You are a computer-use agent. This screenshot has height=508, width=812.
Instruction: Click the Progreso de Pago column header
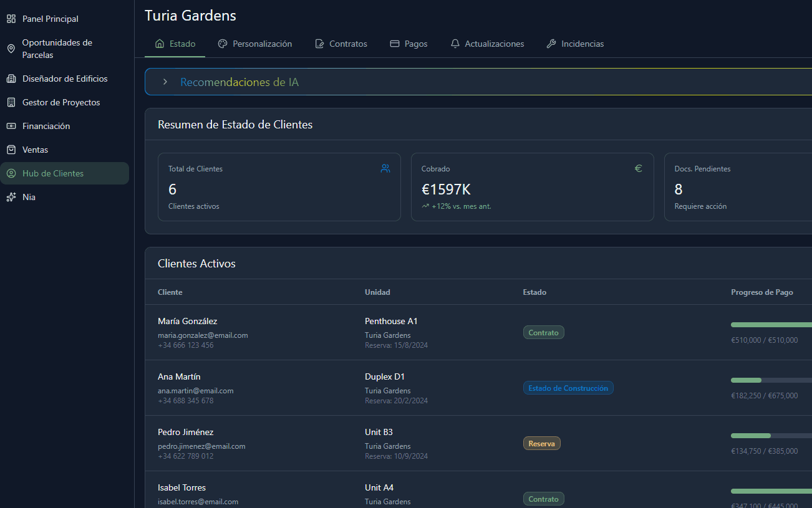[x=762, y=292]
